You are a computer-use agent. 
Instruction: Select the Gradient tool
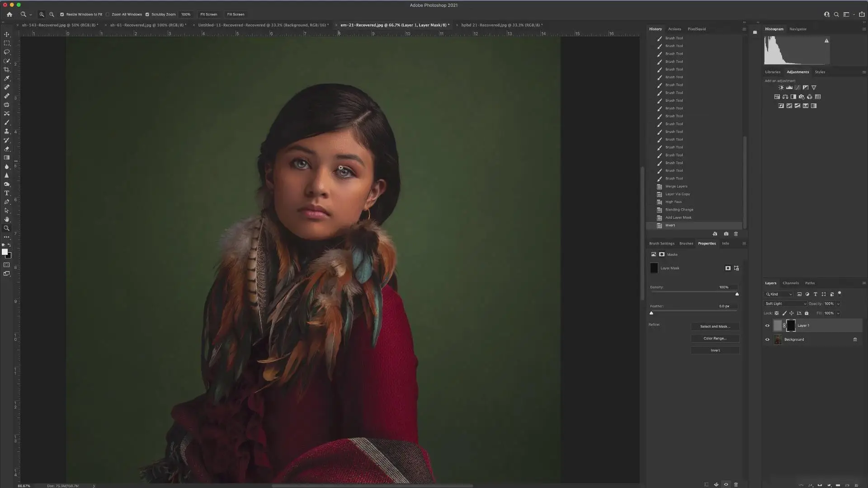[x=7, y=158]
